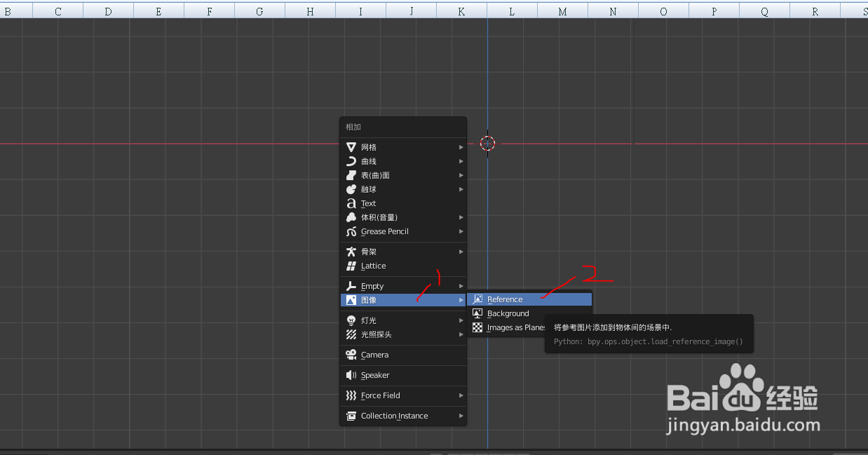Select column header I

(360, 11)
